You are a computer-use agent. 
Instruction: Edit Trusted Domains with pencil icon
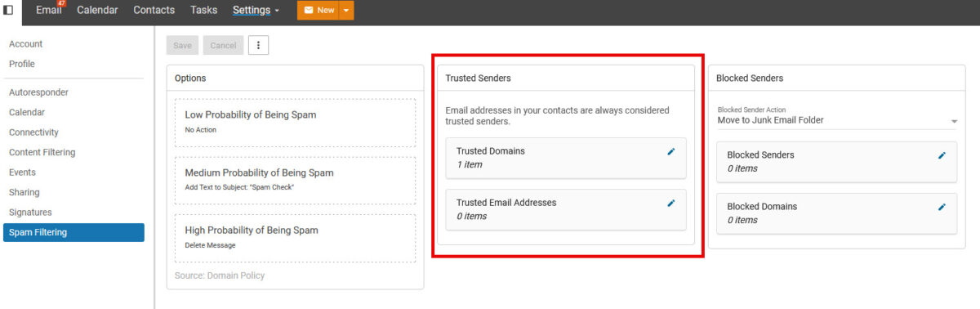coord(671,151)
